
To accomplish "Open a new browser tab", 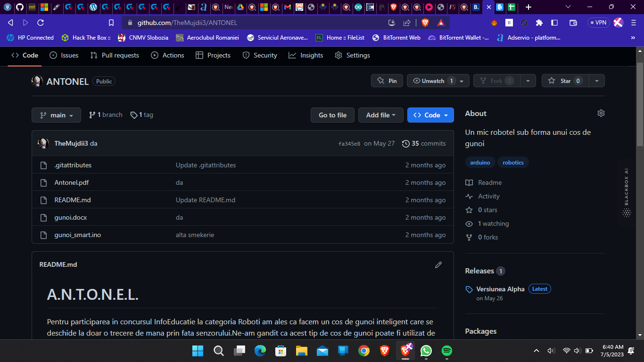I will (x=528, y=7).
